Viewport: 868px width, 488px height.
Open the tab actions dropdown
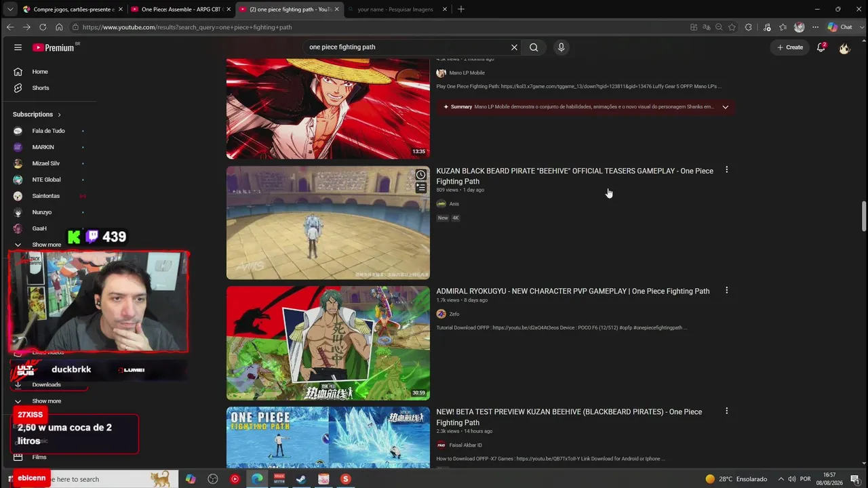pos(9,9)
